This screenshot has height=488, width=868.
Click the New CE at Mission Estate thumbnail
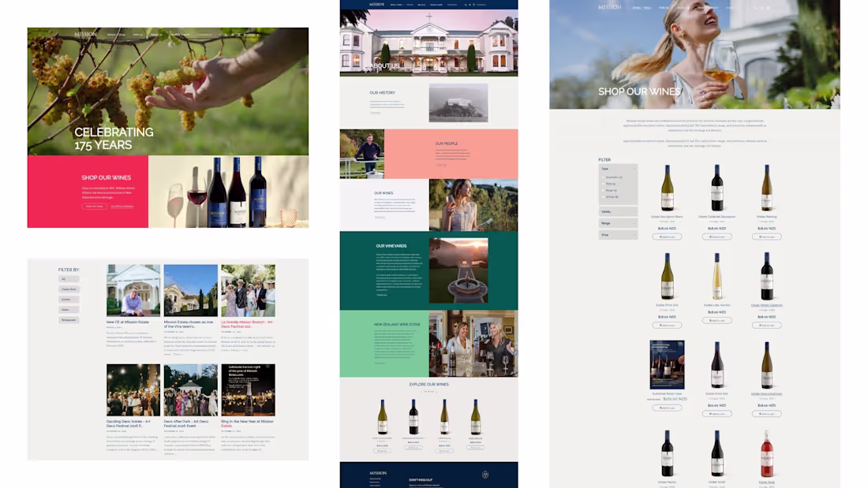pos(133,289)
